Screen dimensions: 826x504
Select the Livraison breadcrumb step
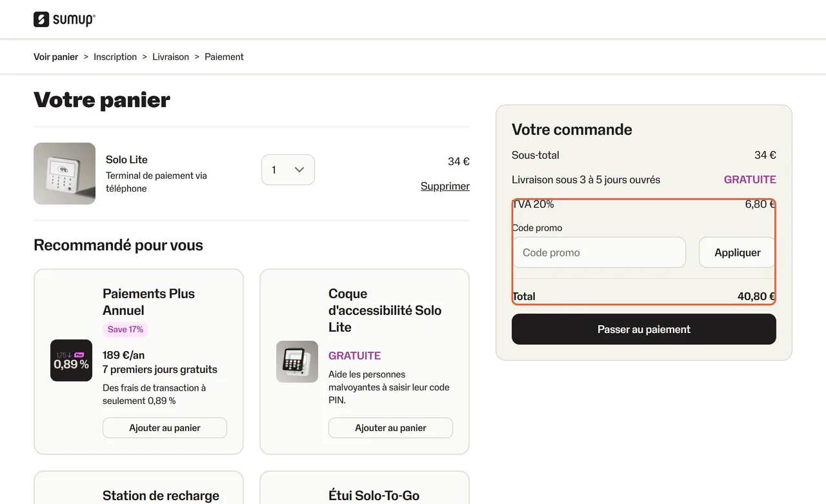coord(170,57)
